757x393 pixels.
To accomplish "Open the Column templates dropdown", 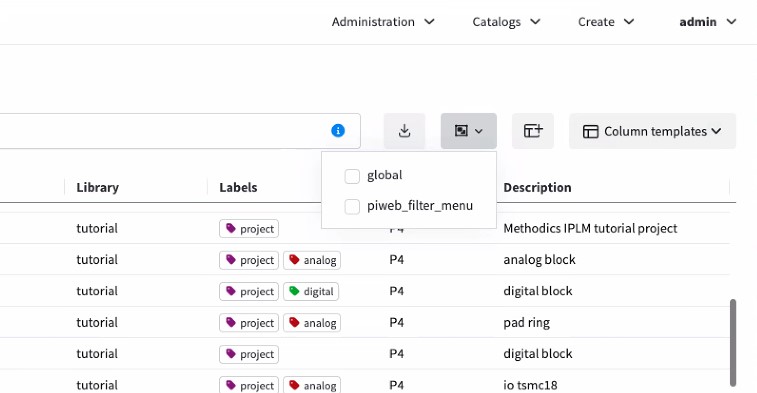I will (x=652, y=131).
